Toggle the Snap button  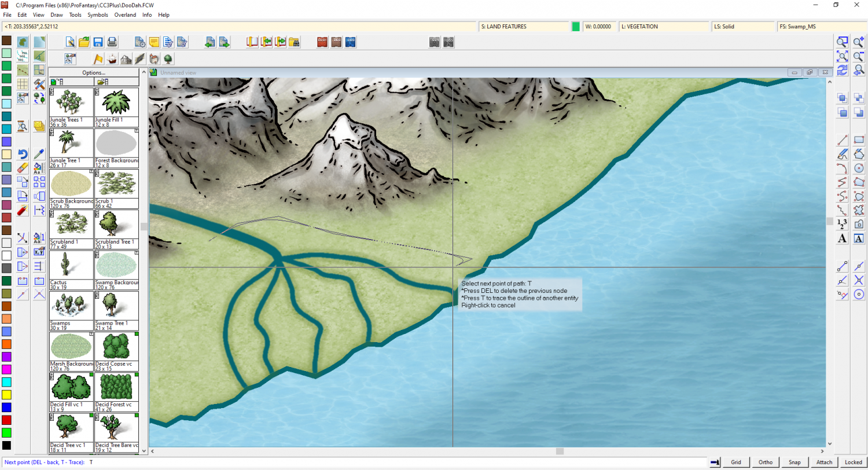pyautogui.click(x=795, y=462)
